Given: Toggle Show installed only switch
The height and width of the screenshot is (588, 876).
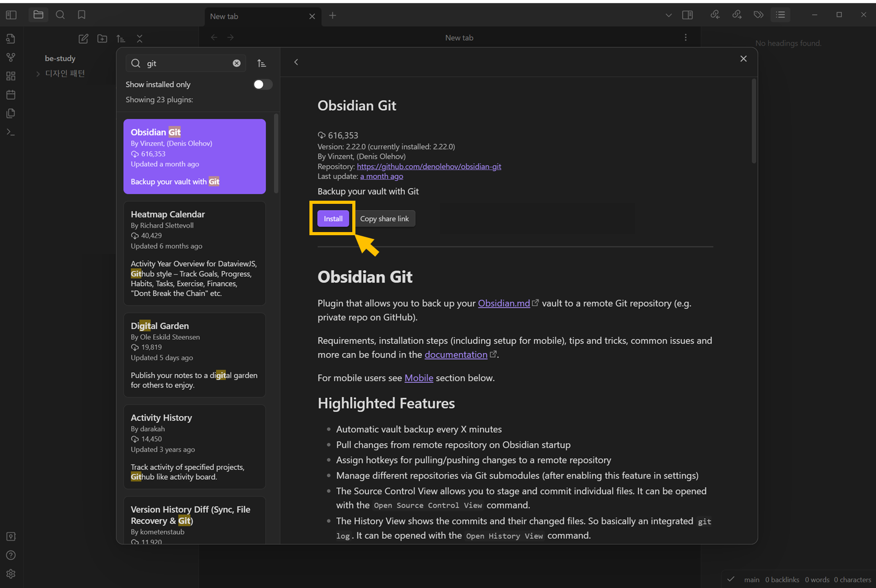Looking at the screenshot, I should click(x=262, y=84).
